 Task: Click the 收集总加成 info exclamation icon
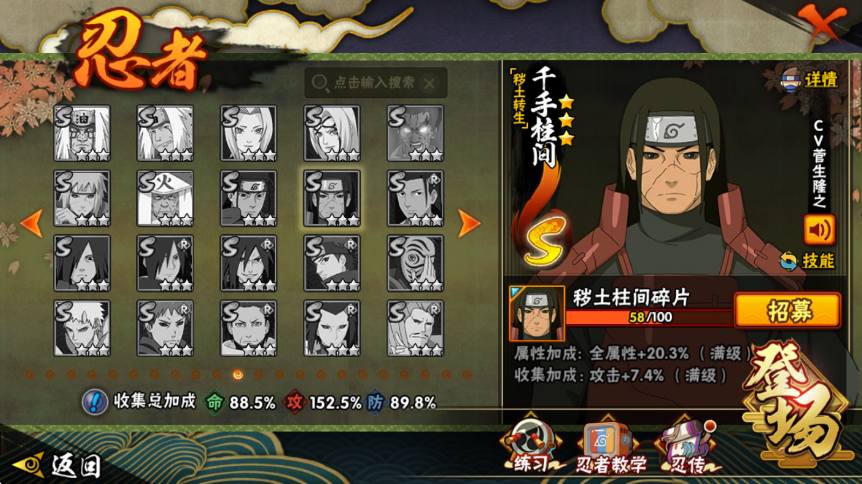point(95,403)
